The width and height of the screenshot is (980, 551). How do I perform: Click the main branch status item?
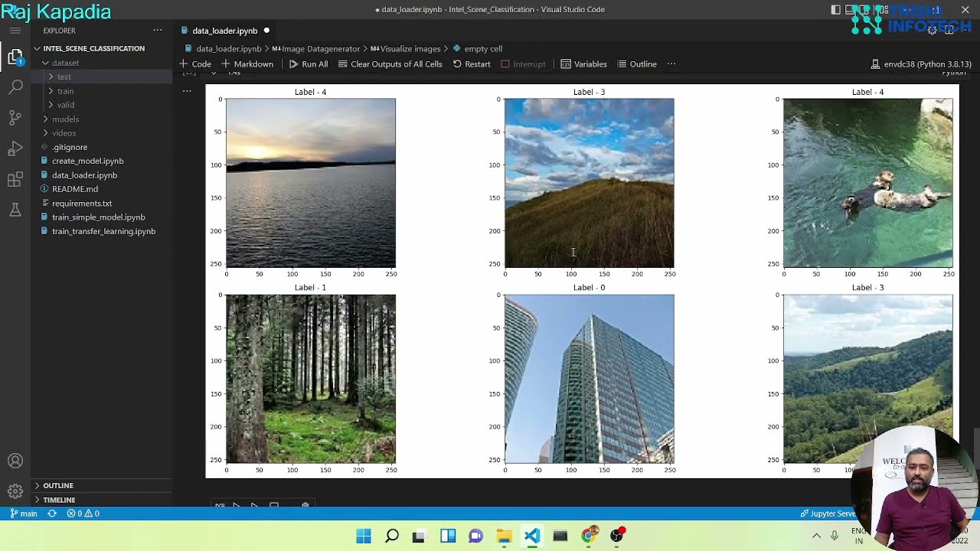(x=24, y=514)
